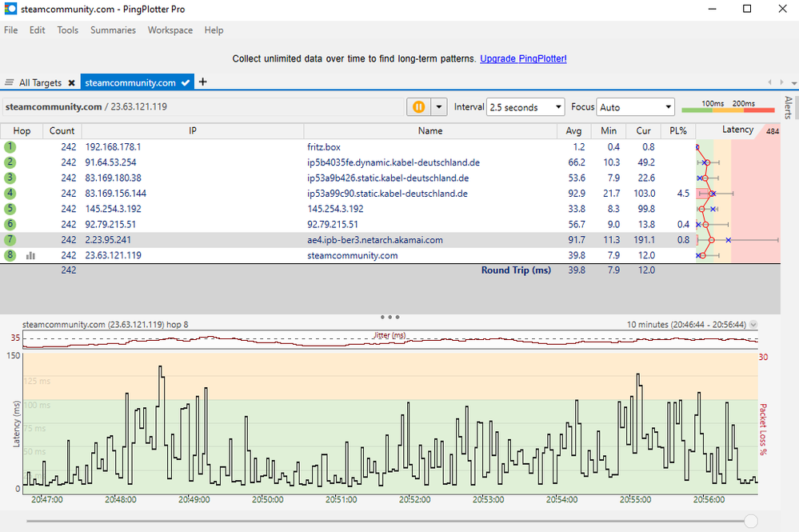
Task: Select IP cell 83.169.156.144
Action: [x=116, y=193]
